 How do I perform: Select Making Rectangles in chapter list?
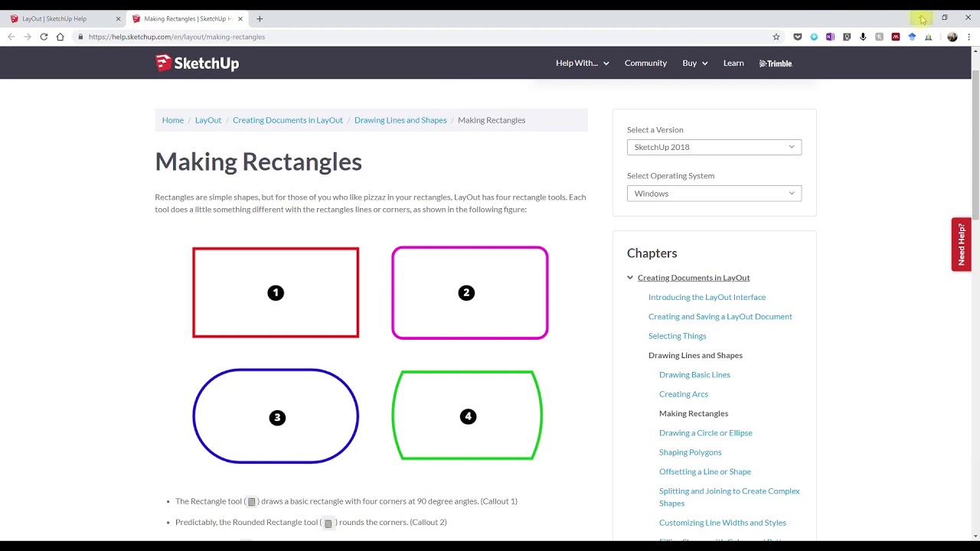[694, 413]
